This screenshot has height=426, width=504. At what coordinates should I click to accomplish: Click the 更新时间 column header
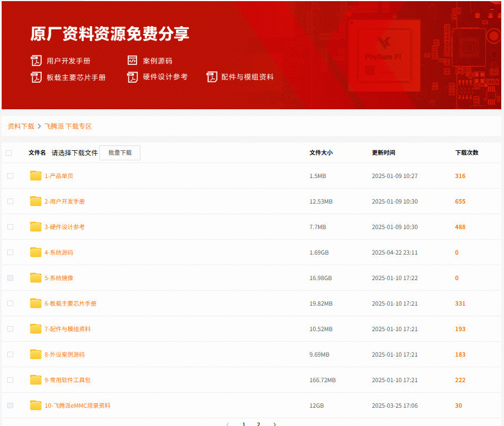pos(384,153)
